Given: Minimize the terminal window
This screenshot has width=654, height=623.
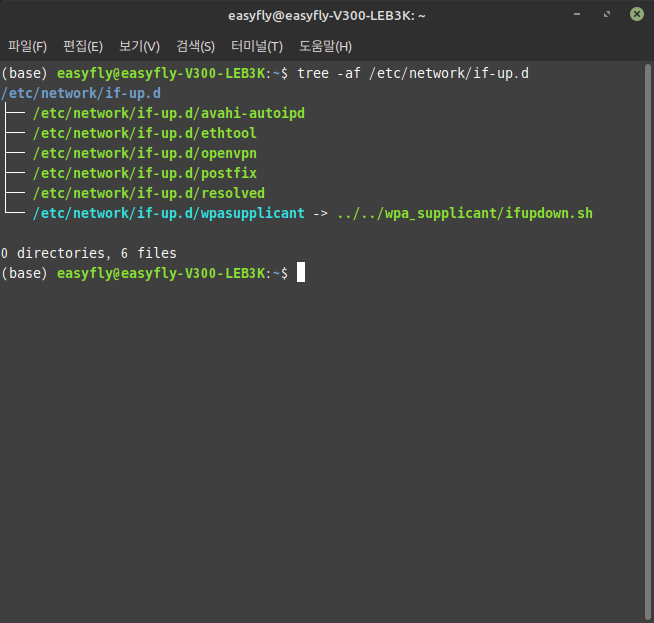Looking at the screenshot, I should point(577,15).
